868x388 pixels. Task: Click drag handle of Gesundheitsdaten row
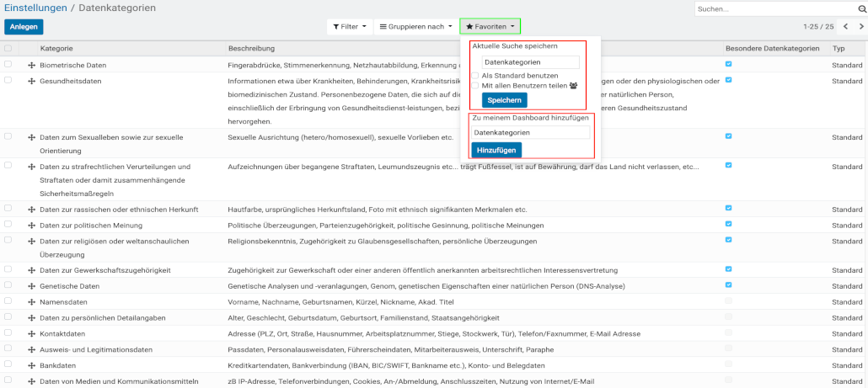31,81
